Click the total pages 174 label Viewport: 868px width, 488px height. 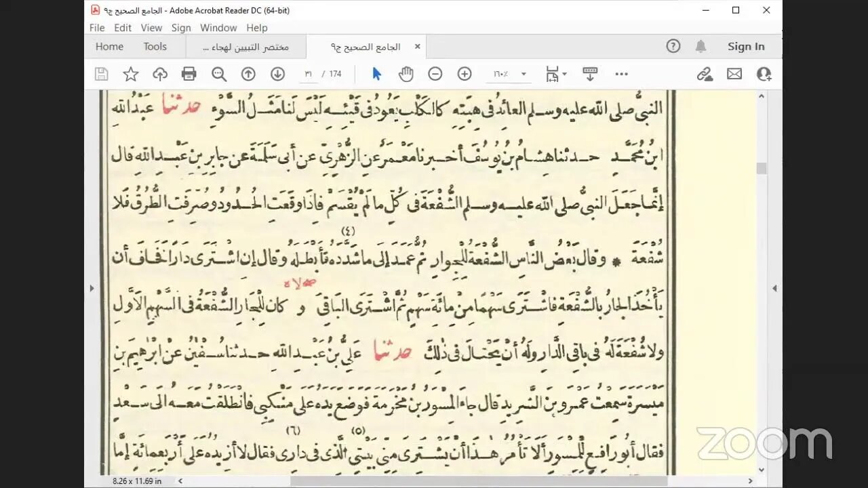335,74
